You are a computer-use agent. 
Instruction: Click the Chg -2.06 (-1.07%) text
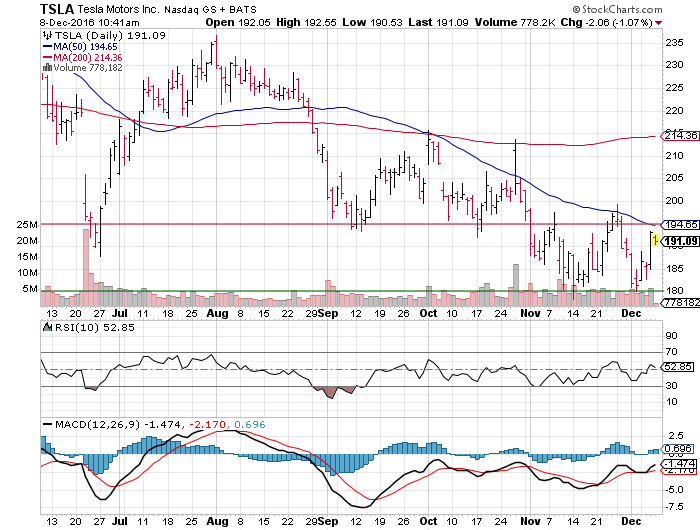coord(607,22)
